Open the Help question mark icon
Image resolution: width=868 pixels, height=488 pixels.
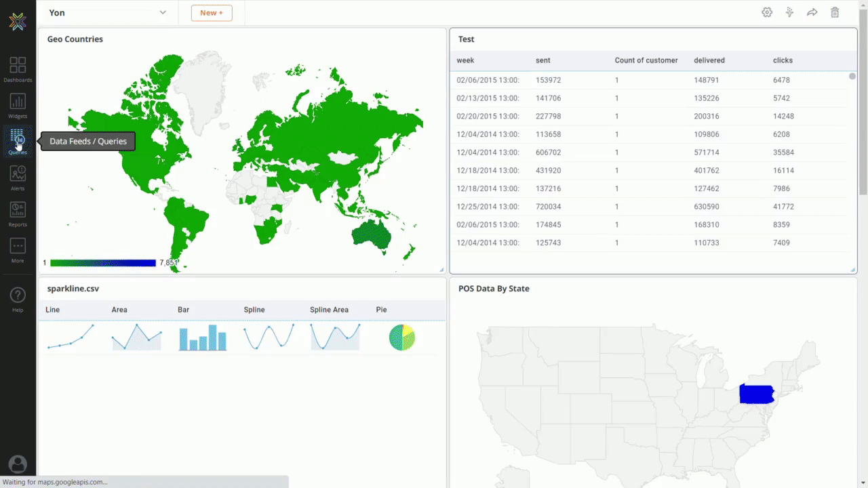18,296
